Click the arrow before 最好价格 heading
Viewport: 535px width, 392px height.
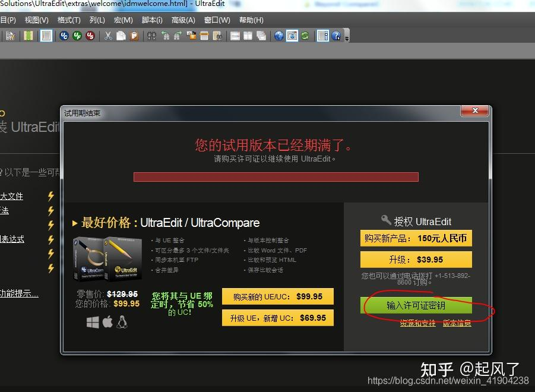pyautogui.click(x=75, y=223)
